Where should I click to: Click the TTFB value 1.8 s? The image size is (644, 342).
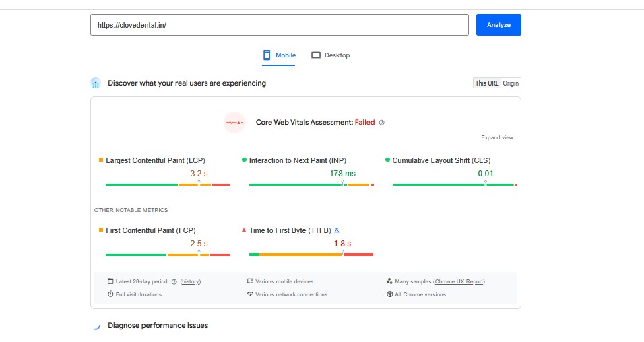pos(342,244)
